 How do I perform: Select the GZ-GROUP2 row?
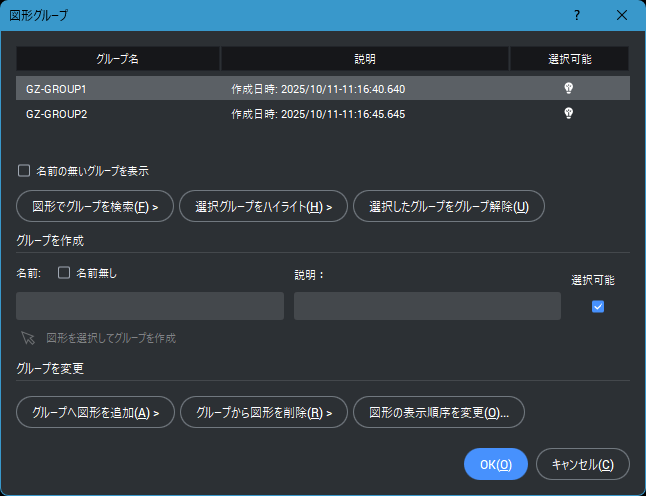pyautogui.click(x=120, y=114)
